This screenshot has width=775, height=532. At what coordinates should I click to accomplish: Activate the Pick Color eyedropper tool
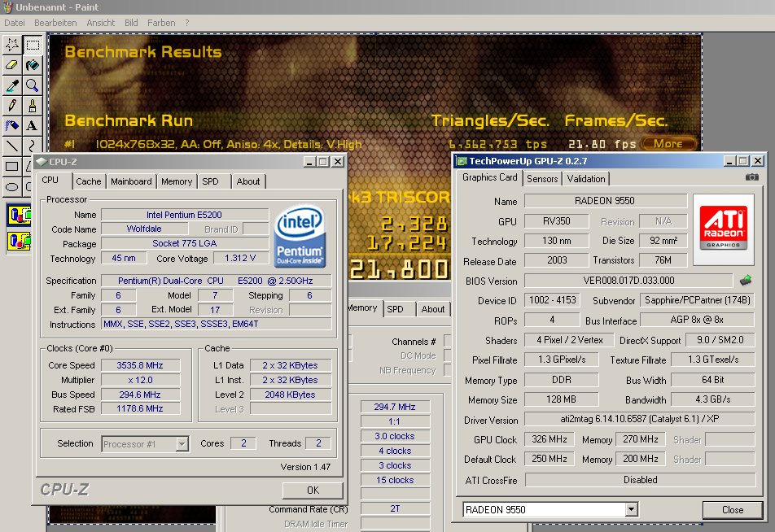(12, 85)
